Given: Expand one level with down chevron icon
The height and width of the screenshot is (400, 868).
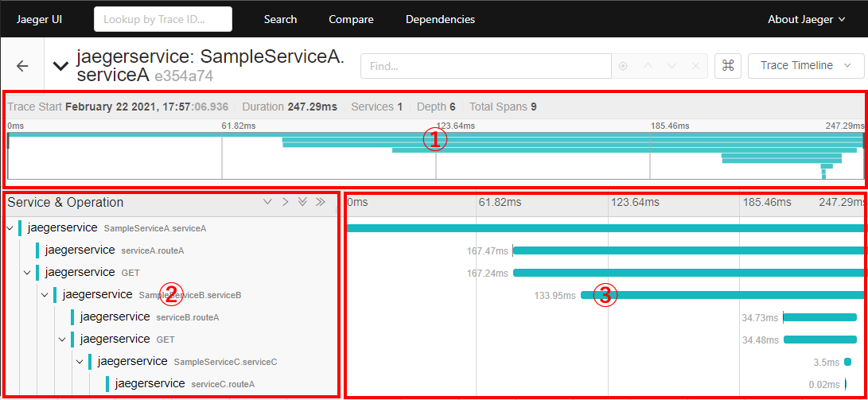Looking at the screenshot, I should [267, 202].
